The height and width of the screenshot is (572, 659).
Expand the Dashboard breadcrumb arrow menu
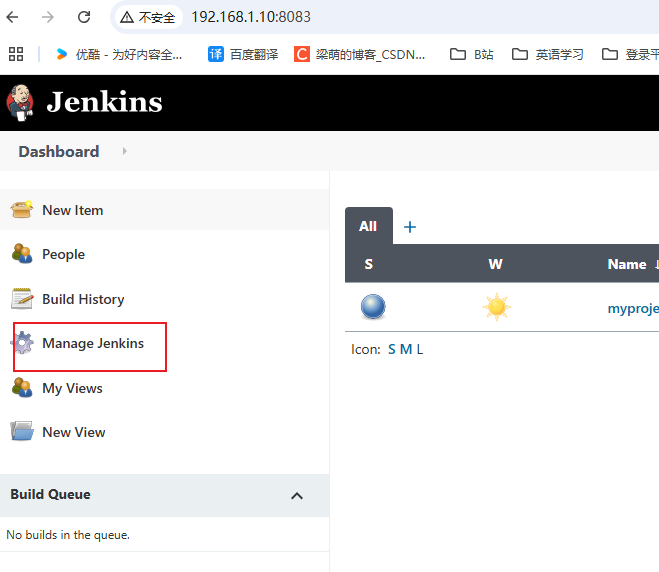(124, 151)
